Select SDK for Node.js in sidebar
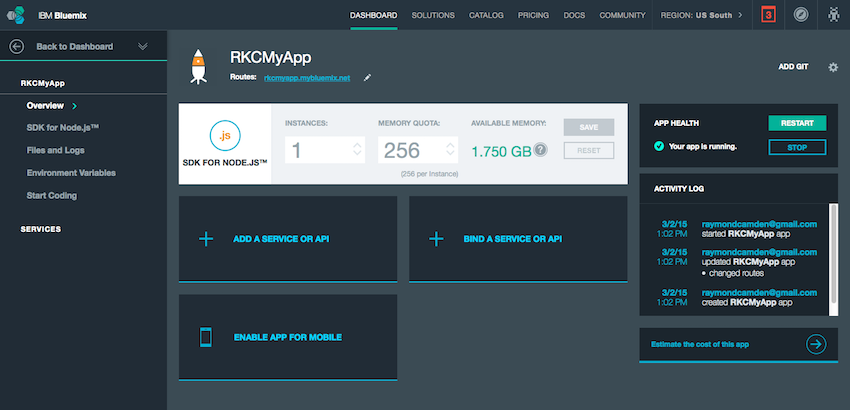The image size is (850, 410). click(x=63, y=128)
